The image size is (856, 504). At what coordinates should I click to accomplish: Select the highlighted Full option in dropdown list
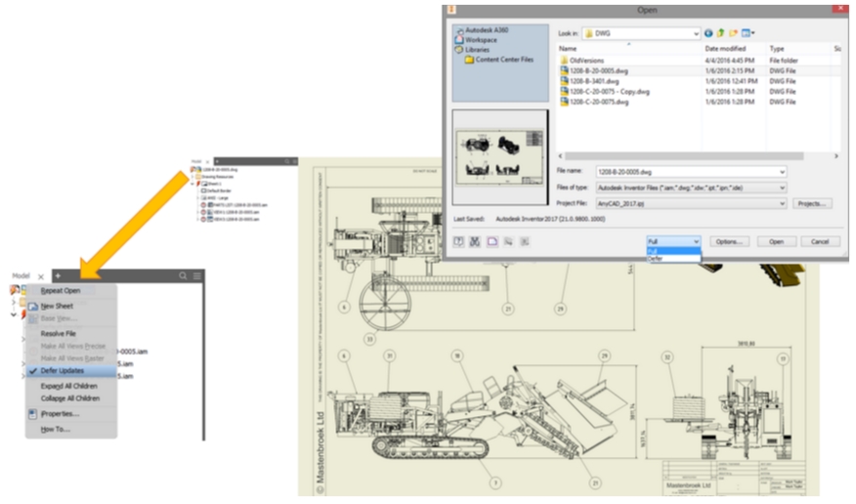click(673, 251)
